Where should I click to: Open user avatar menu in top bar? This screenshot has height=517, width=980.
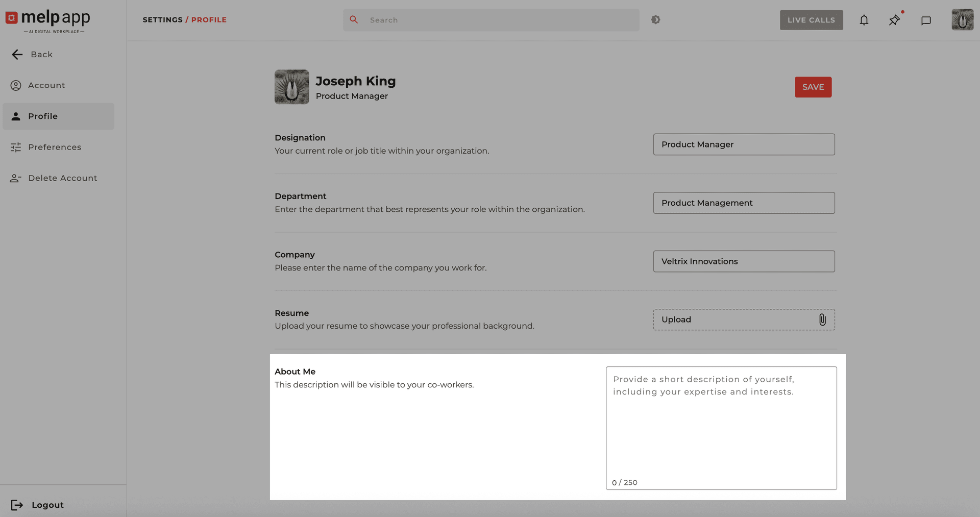point(962,20)
